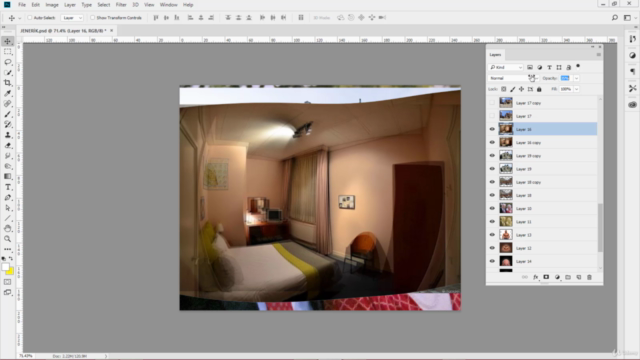Add layer style with fx icon
The image size is (640, 360).
pos(536,277)
